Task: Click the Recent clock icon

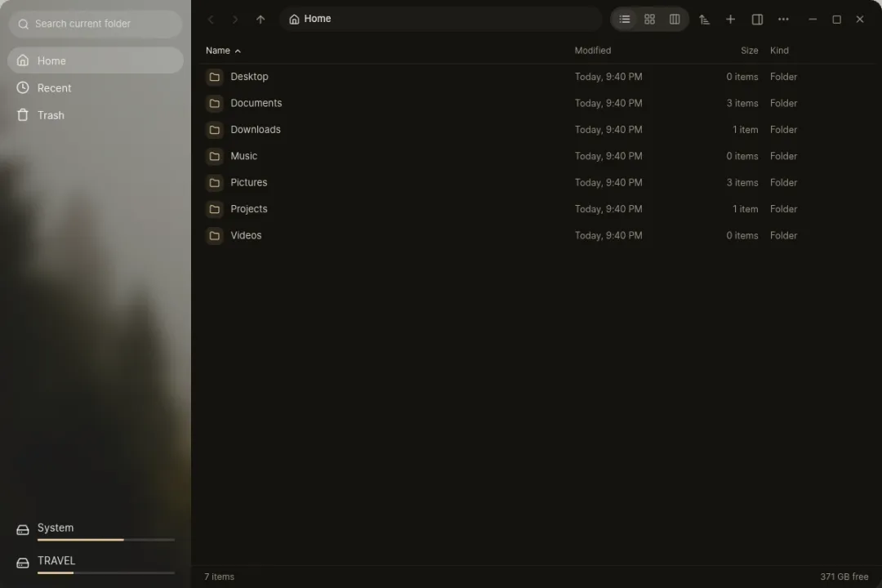Action: [x=23, y=87]
